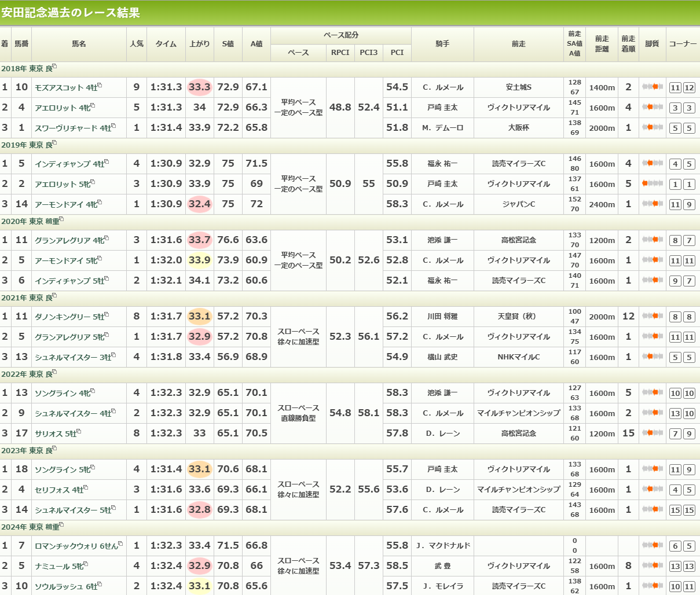The width and height of the screenshot is (700, 595).
Task: Click the popup icon next to 2018年 東京 良
Action: coord(54,67)
